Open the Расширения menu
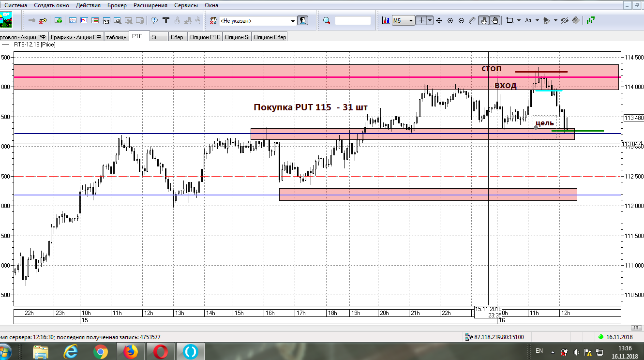Viewport: 644px width, 360px height. coord(150,5)
